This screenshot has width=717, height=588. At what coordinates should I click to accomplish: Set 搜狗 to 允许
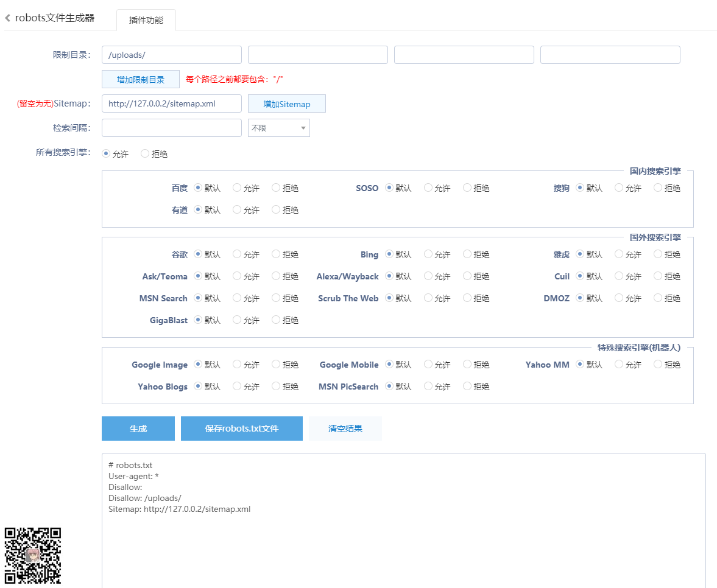[619, 188]
